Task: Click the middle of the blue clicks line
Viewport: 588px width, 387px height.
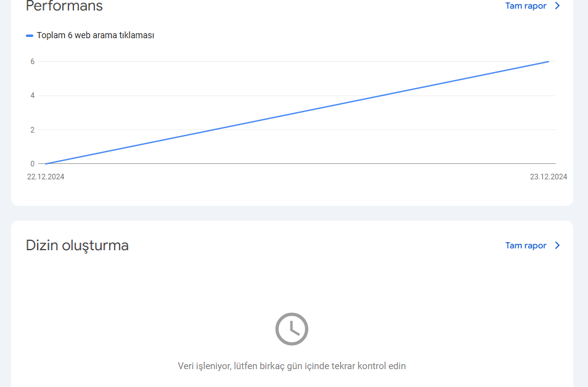Action: coord(297,113)
